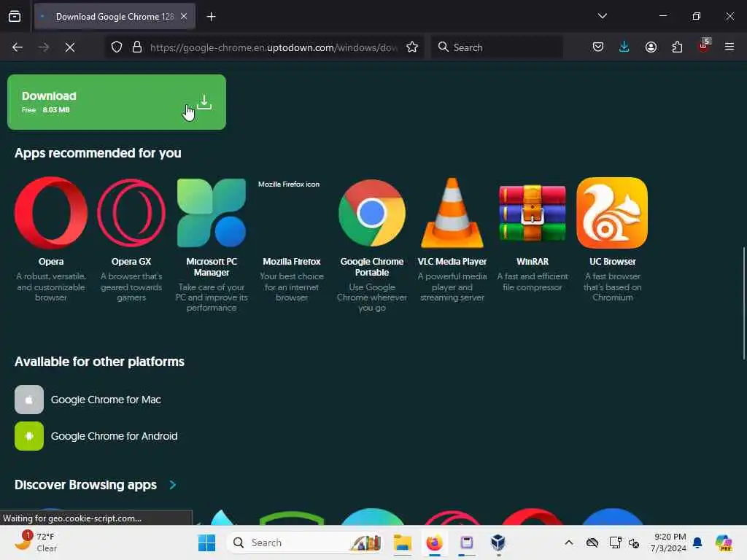This screenshot has height=560, width=747.
Task: Open a new tab with the plus button
Action: pos(211,17)
